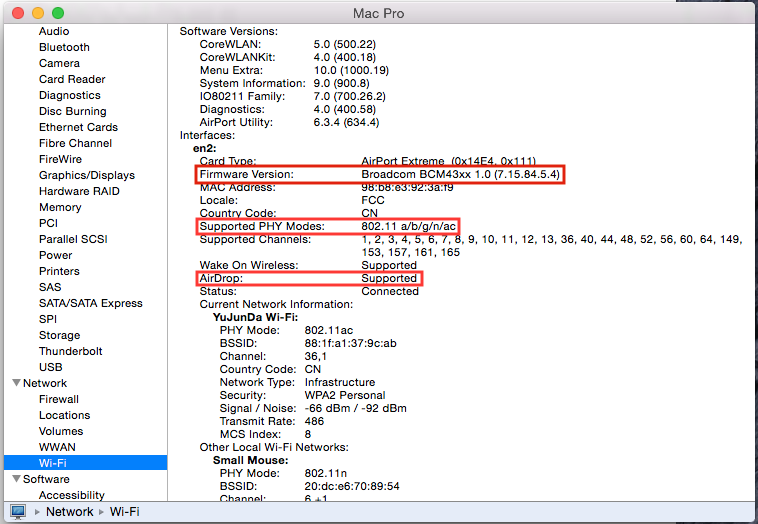
Task: Select the Software category in the sidebar
Action: (x=46, y=479)
